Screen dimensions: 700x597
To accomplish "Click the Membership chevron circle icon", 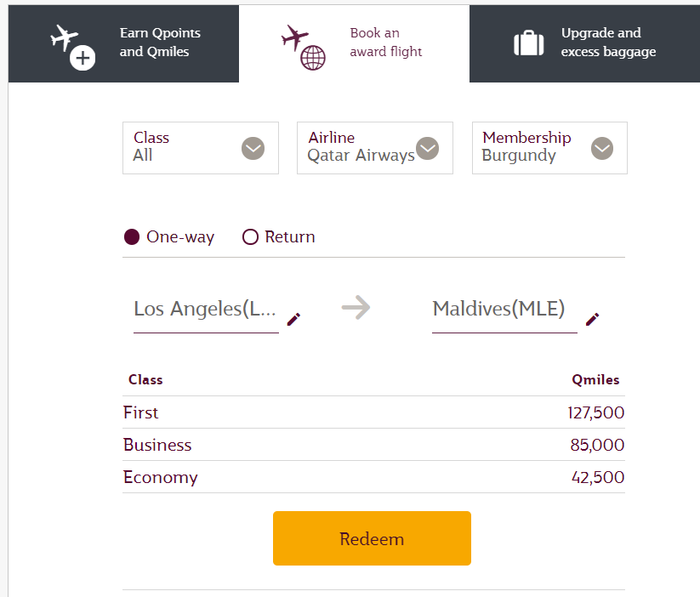I will [602, 148].
